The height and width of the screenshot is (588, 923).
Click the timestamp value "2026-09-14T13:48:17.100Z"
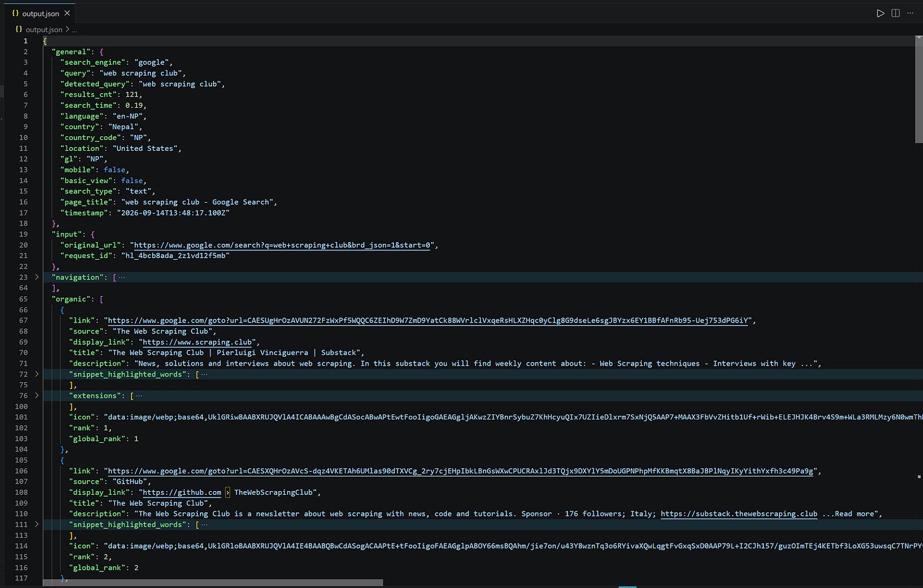pyautogui.click(x=173, y=213)
